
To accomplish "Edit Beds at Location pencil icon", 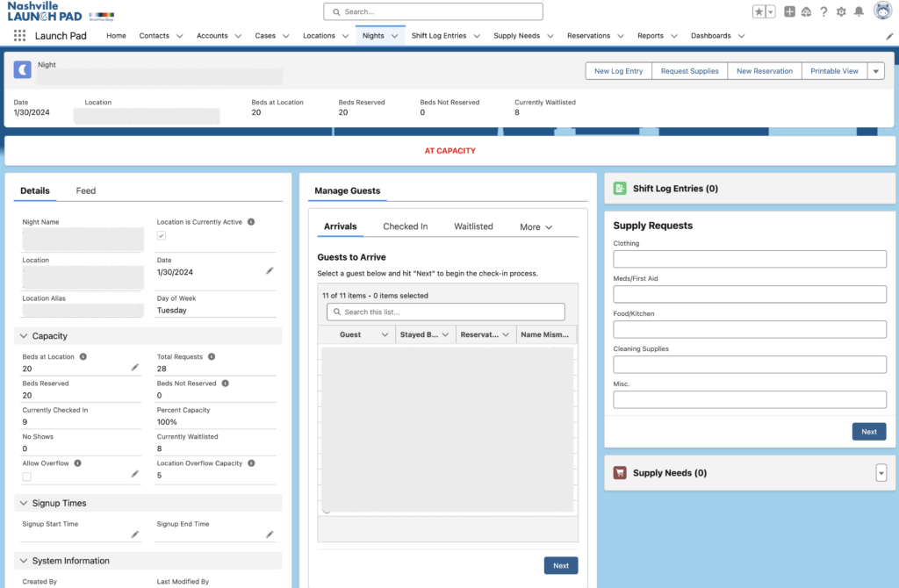I will point(134,368).
